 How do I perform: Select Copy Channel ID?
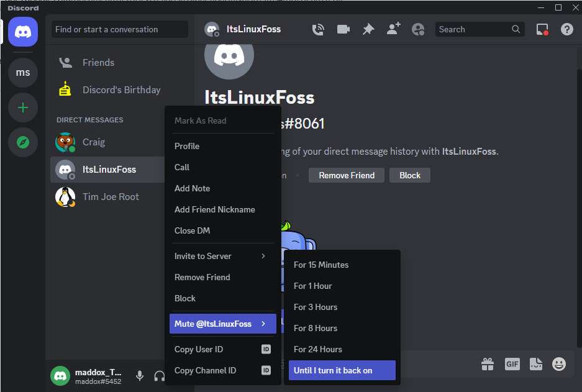point(223,370)
